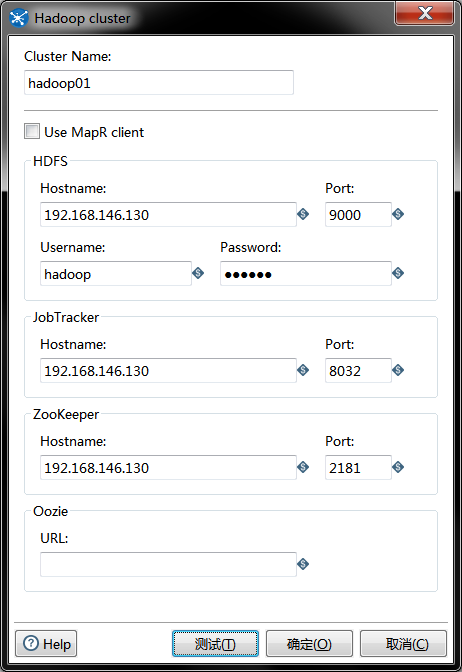Click variable icon next to HDFS Password field
Image resolution: width=462 pixels, height=672 pixels.
(x=398, y=273)
